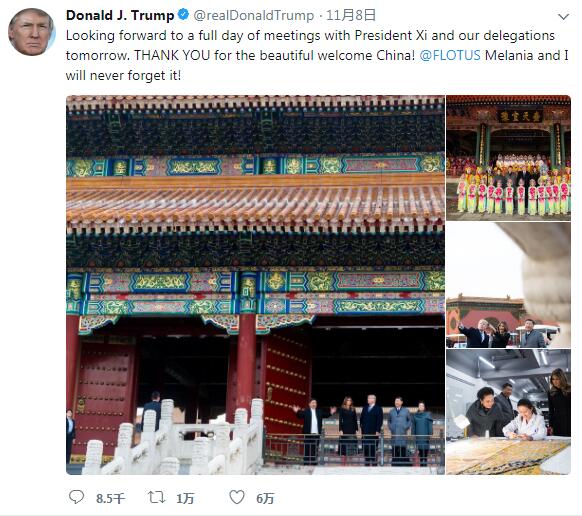Click the 8.5千 reply count
The image size is (582, 516).
click(x=111, y=498)
